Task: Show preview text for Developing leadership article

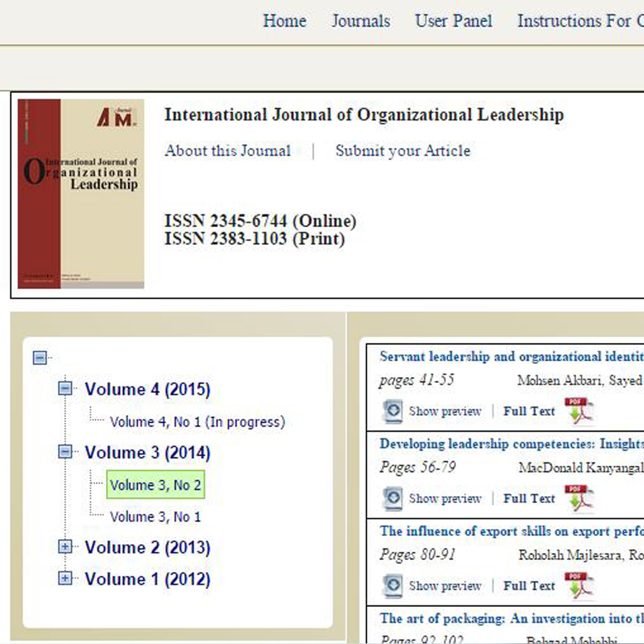Action: (x=445, y=499)
